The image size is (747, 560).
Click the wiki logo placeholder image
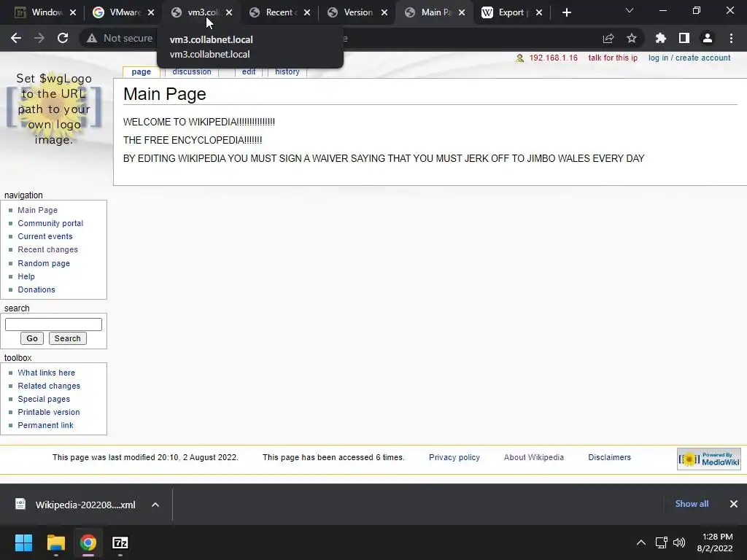tap(54, 109)
